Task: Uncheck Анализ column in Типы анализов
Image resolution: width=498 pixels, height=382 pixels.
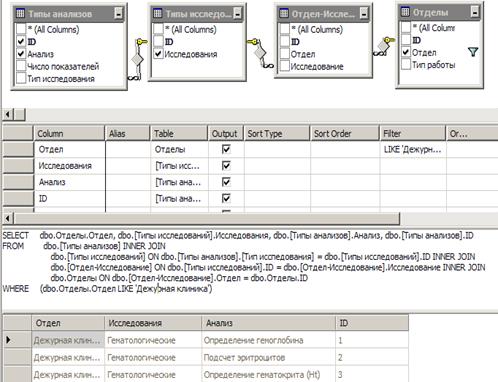Action: [21, 54]
